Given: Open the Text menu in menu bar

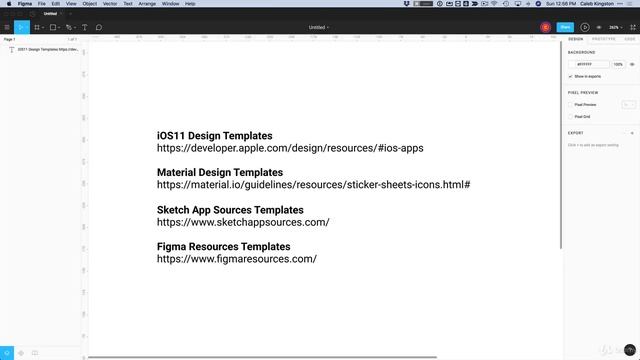Looking at the screenshot, I should click(128, 4).
